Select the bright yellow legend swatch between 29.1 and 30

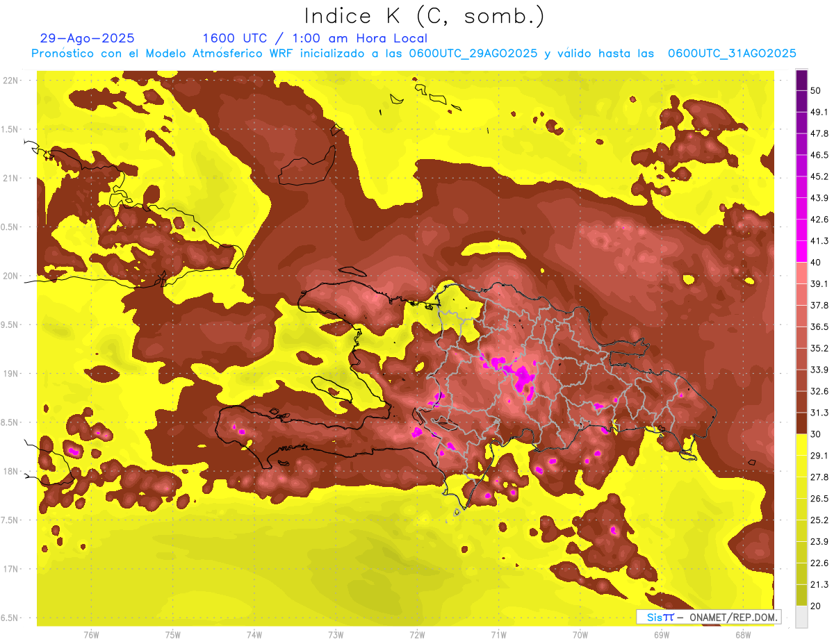[801, 445]
